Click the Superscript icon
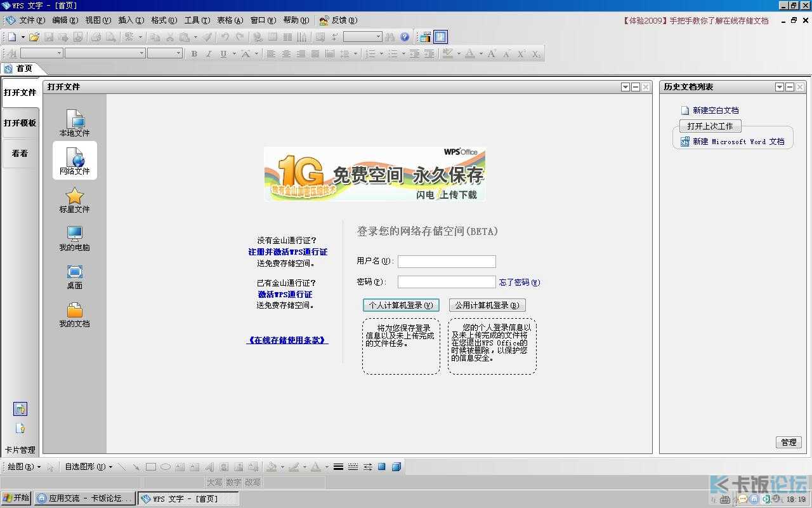The width and height of the screenshot is (812, 508). pyautogui.click(x=521, y=54)
